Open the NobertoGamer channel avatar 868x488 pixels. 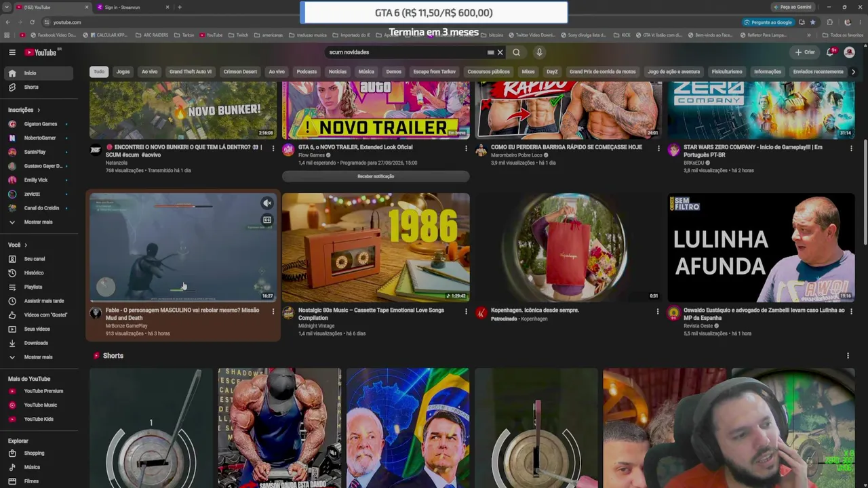coord(12,138)
